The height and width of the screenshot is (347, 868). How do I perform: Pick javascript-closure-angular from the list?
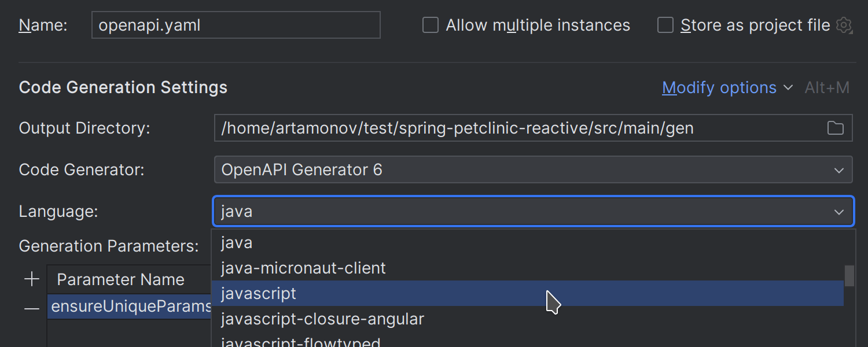[x=322, y=319]
